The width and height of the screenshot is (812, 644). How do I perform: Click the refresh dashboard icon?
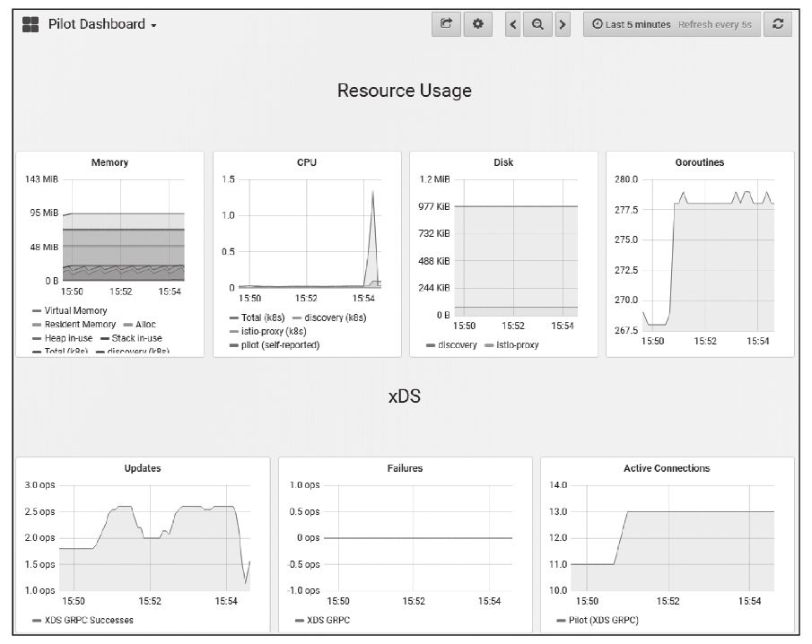778,24
